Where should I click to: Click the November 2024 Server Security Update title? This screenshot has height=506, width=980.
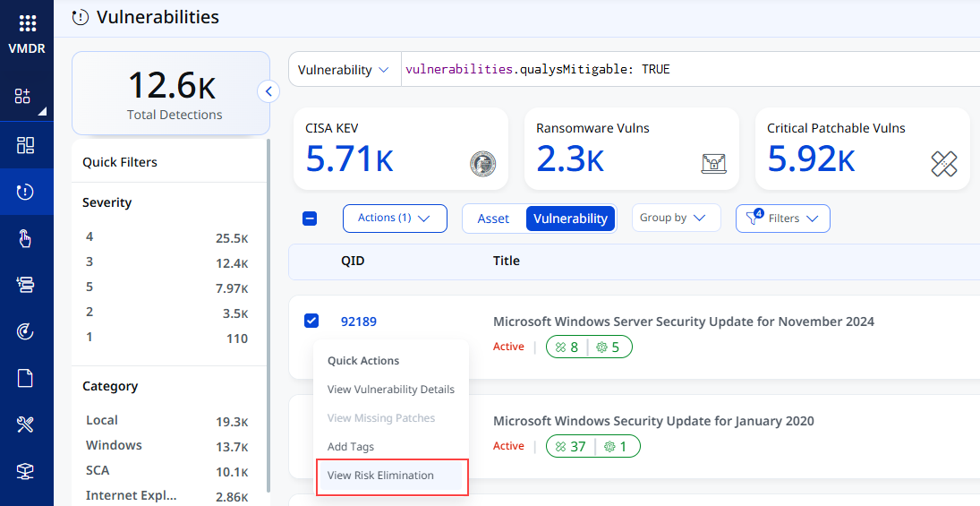(684, 322)
